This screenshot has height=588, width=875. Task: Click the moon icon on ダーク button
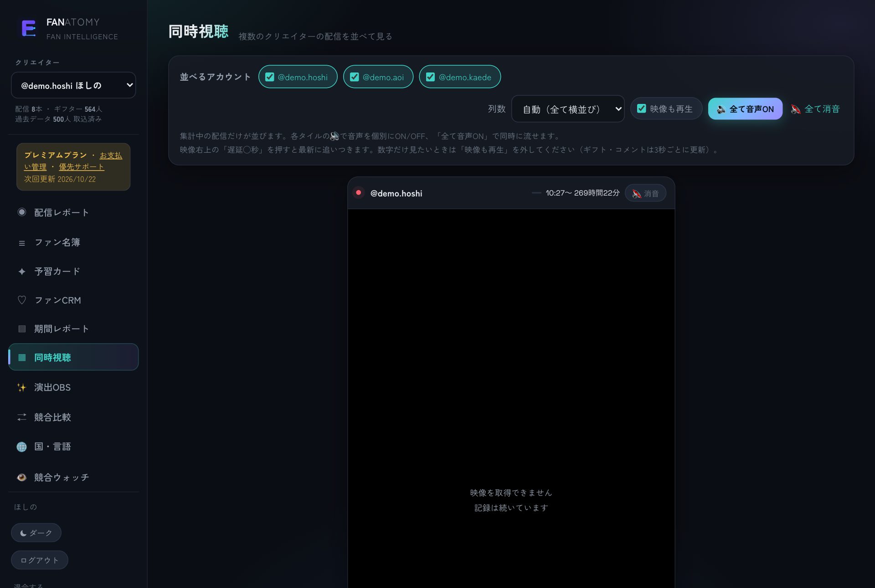[23, 533]
